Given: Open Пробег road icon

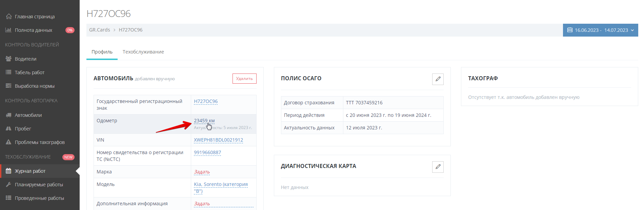Looking at the screenshot, I should tap(8, 129).
